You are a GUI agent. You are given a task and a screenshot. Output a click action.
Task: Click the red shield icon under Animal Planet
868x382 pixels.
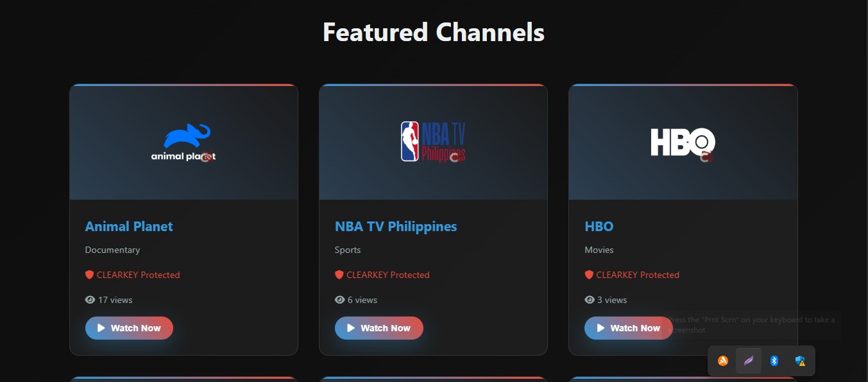pyautogui.click(x=90, y=275)
